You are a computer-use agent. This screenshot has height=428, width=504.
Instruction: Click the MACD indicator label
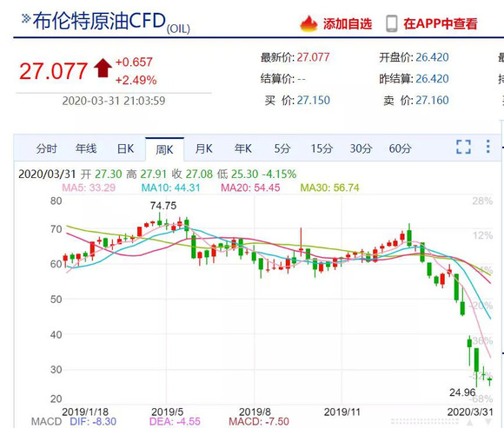(46, 422)
